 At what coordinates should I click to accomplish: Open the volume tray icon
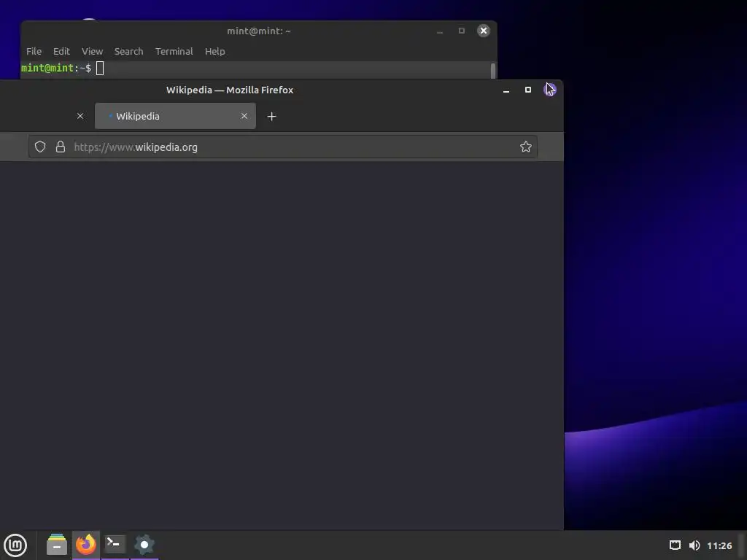[694, 545]
